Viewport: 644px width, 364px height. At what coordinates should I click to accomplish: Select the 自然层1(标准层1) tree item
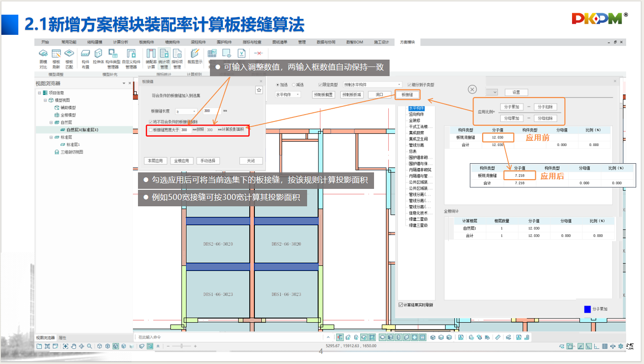coord(83,130)
